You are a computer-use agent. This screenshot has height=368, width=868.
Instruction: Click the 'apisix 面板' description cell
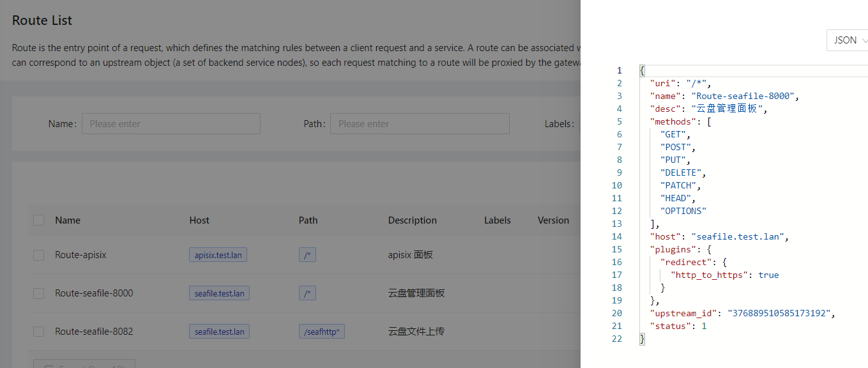point(411,255)
